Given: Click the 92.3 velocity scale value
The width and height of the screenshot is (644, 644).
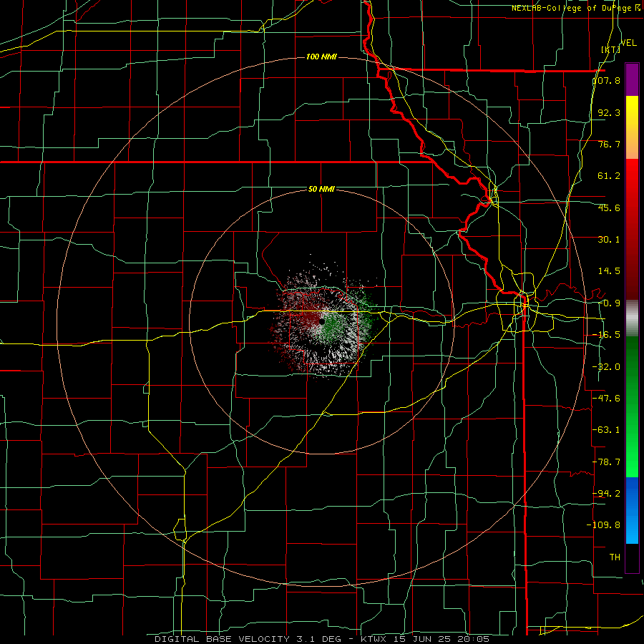Looking at the screenshot, I should pos(609,112).
